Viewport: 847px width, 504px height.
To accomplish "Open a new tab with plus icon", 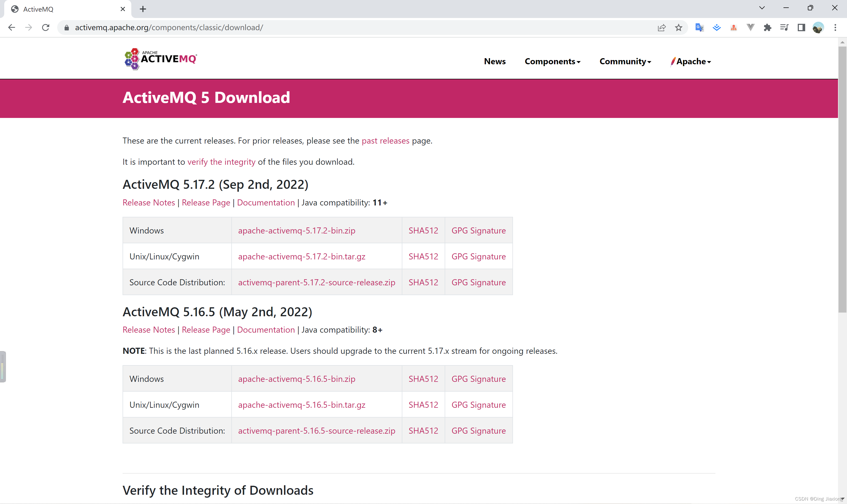I will pos(143,9).
